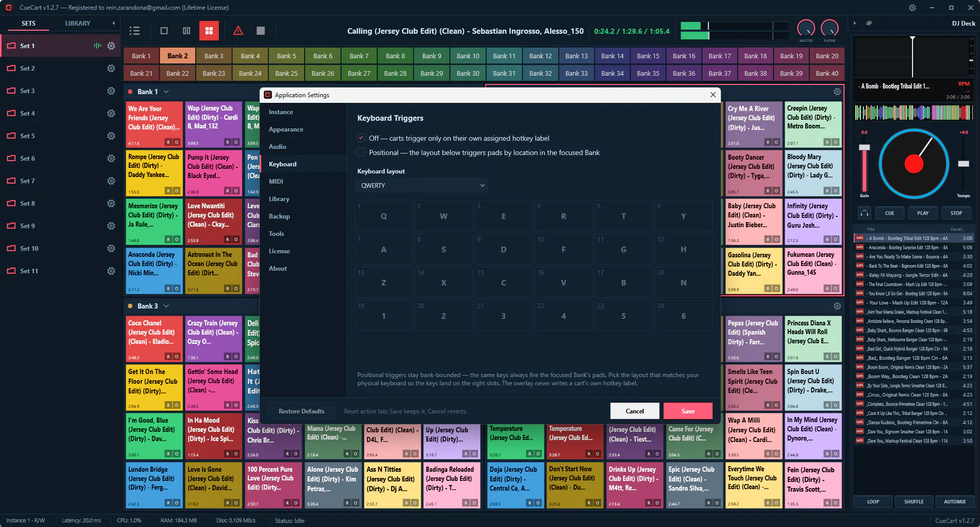Click the green level bars icon on Set 1
Viewport: 980px width, 527px height.
click(98, 46)
